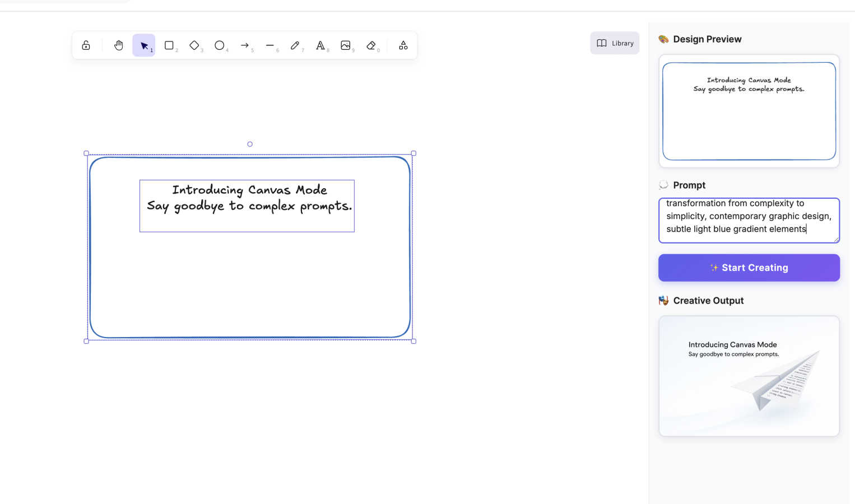The height and width of the screenshot is (504, 855).
Task: Select the Arrow tool
Action: tap(245, 45)
